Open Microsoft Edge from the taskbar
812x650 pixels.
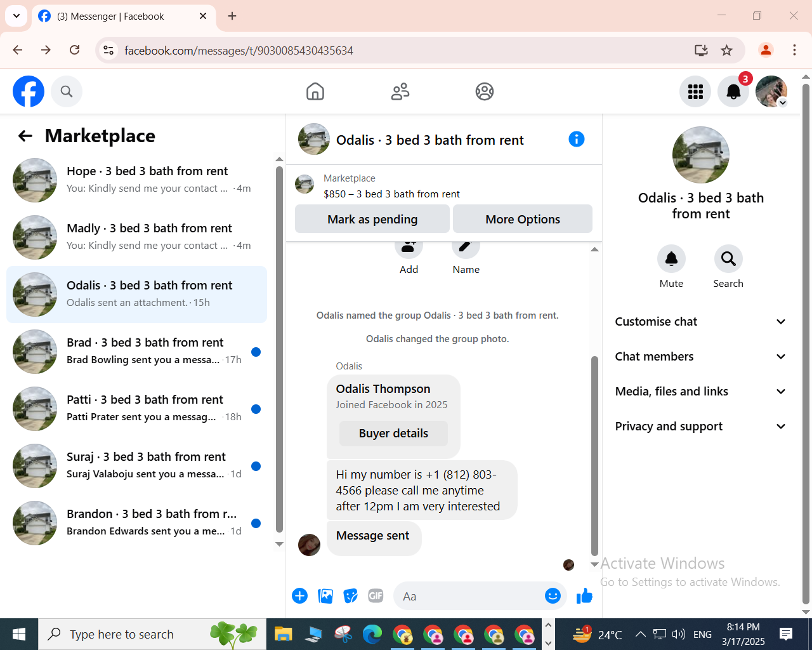tap(372, 634)
